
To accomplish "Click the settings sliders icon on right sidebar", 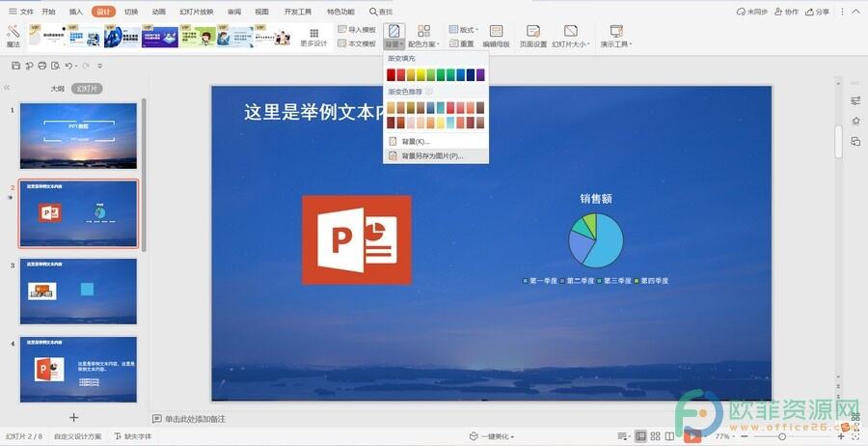I will tap(855, 100).
